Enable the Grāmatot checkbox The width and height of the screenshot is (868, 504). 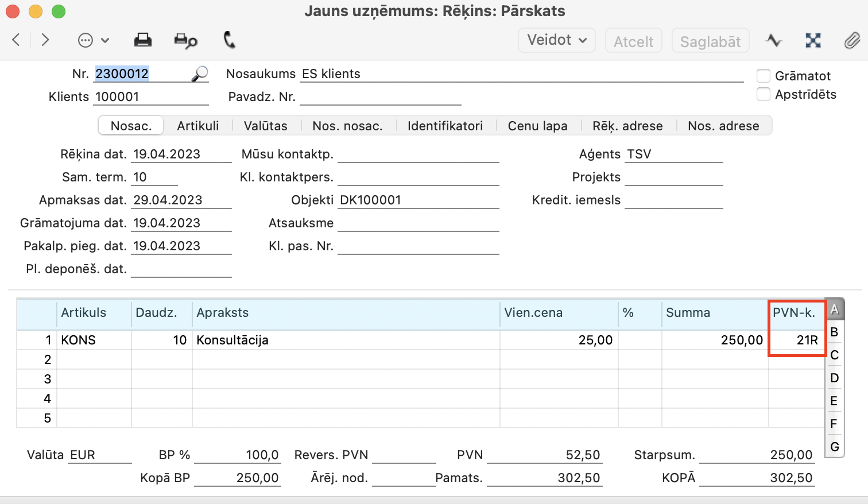point(763,76)
